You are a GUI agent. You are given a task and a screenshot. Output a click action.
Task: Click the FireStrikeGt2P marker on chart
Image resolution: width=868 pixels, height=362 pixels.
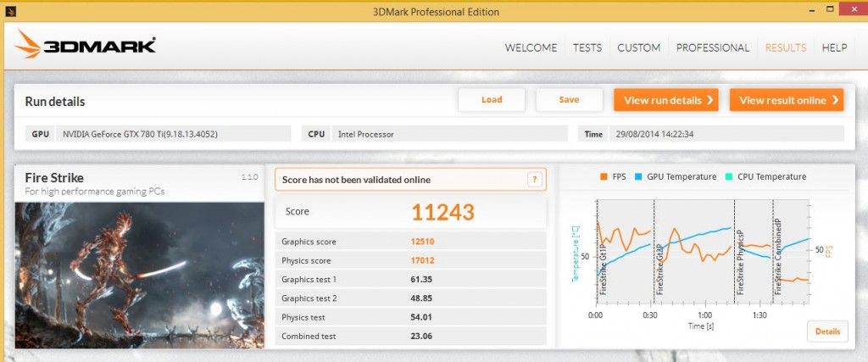(x=659, y=270)
